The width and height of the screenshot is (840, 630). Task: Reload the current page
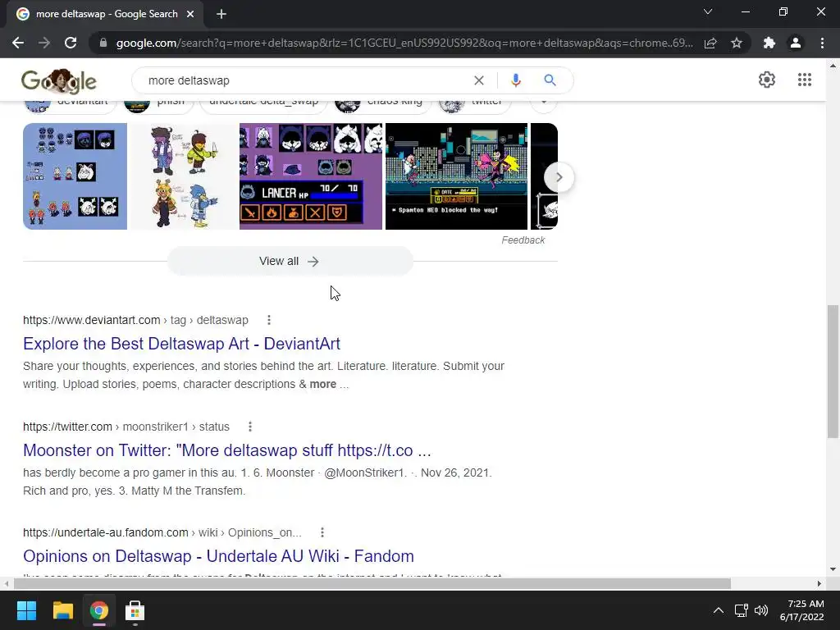tap(71, 43)
